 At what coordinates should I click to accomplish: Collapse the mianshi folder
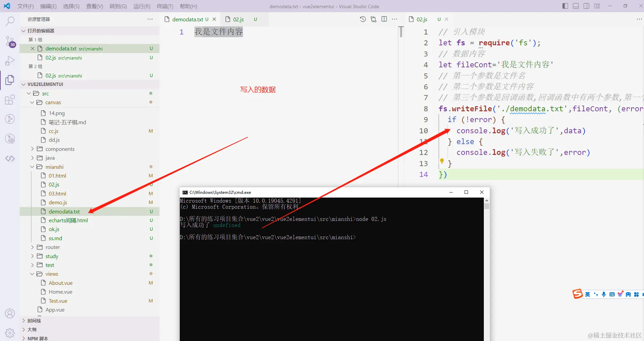point(90,167)
